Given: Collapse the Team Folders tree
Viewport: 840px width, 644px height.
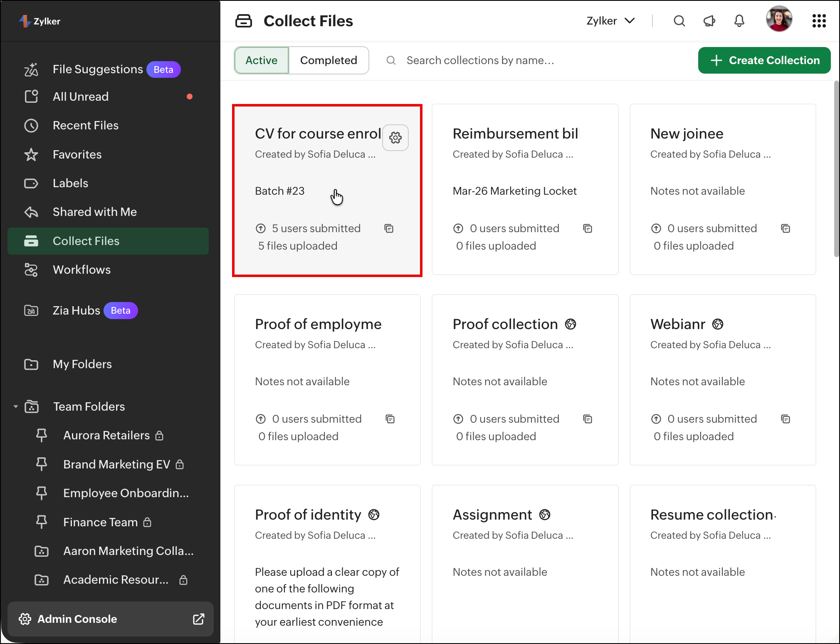Looking at the screenshot, I should coord(16,406).
